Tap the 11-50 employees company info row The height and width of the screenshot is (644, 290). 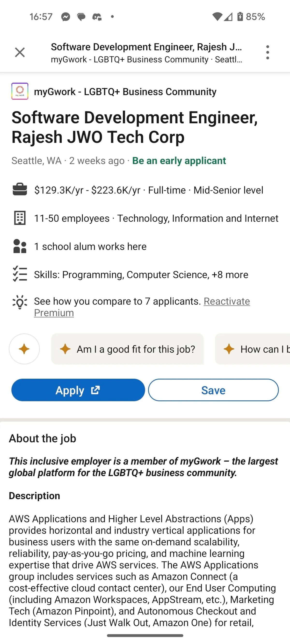(x=156, y=218)
